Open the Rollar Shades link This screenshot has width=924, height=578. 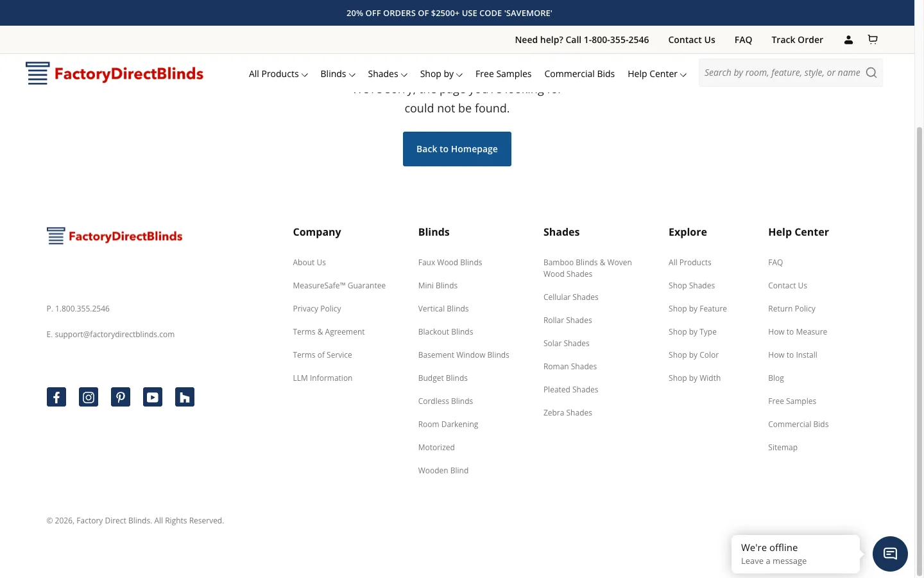[567, 320]
